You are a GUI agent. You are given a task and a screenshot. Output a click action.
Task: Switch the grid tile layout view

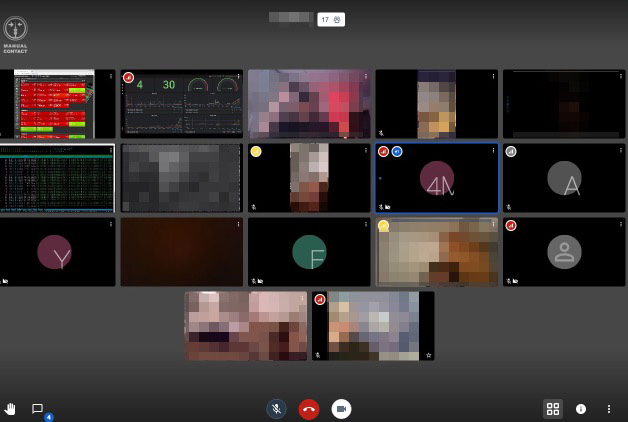[x=552, y=409]
